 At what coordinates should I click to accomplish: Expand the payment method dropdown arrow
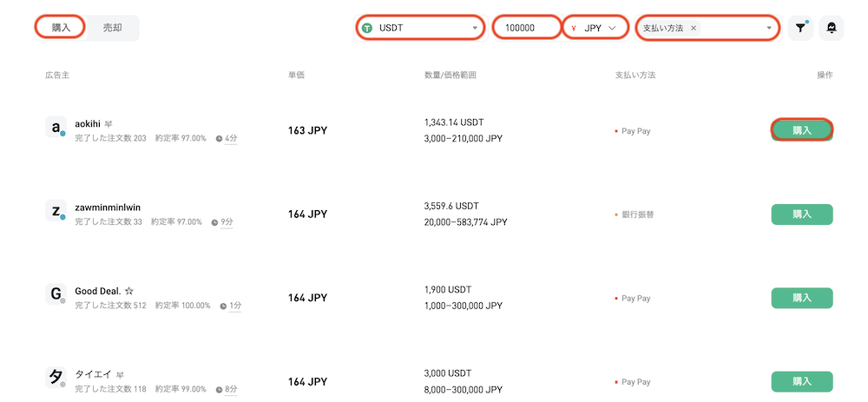click(x=769, y=29)
